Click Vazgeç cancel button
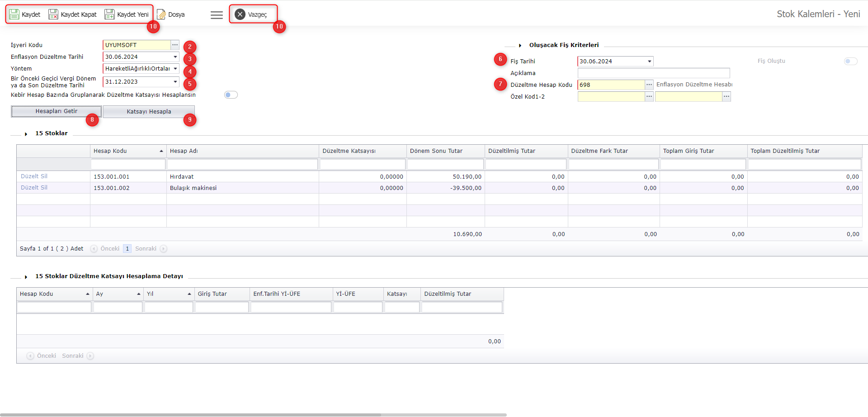Screen dimensions: 868x417 coord(251,14)
